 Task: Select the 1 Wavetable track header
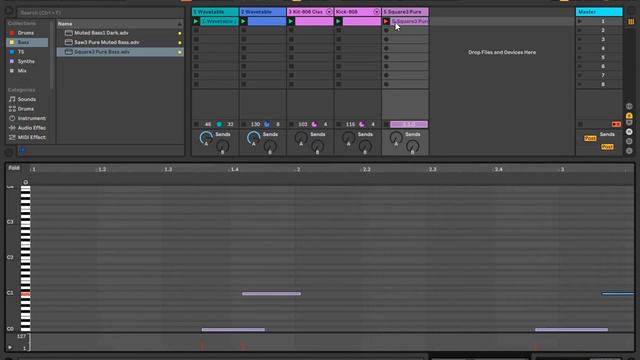pos(215,12)
